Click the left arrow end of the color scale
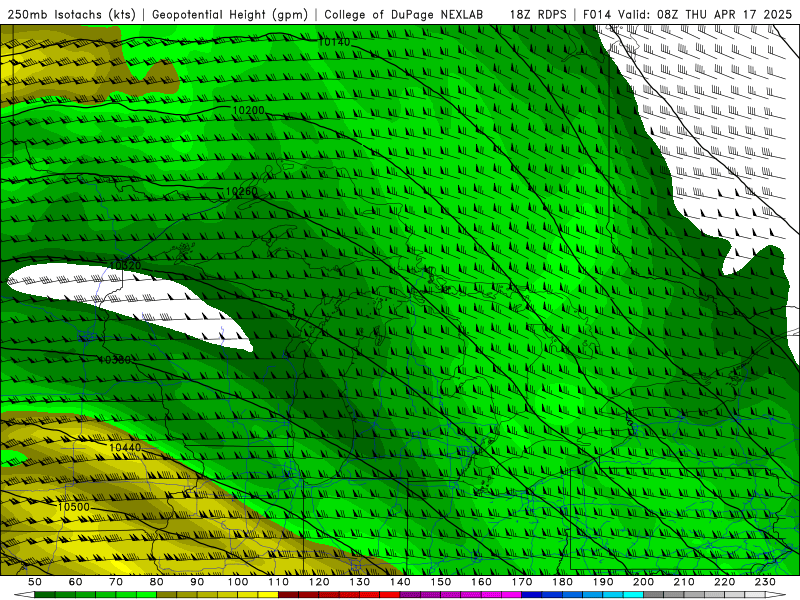 [23, 595]
